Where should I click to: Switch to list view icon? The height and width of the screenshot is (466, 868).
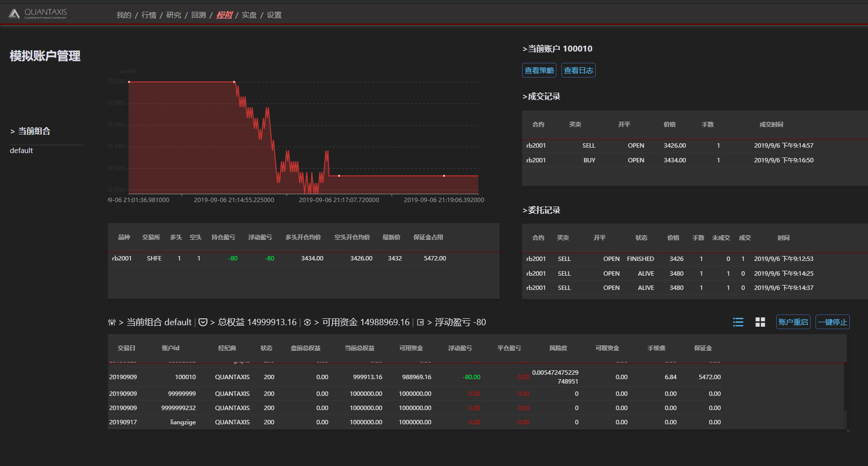click(x=738, y=322)
